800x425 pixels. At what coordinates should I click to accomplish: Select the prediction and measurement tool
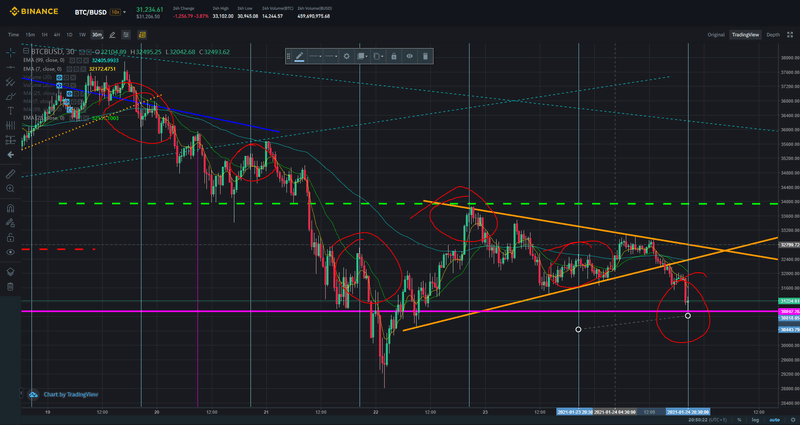(10, 140)
